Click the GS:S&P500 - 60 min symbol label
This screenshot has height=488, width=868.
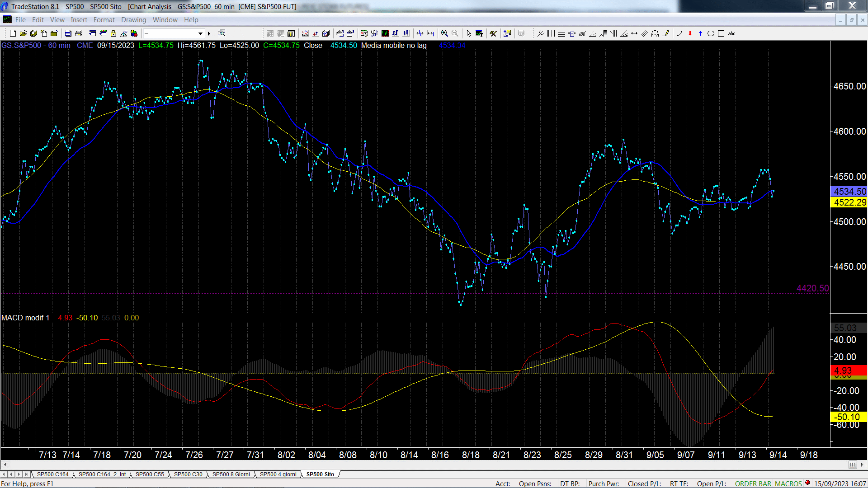pyautogui.click(x=36, y=46)
